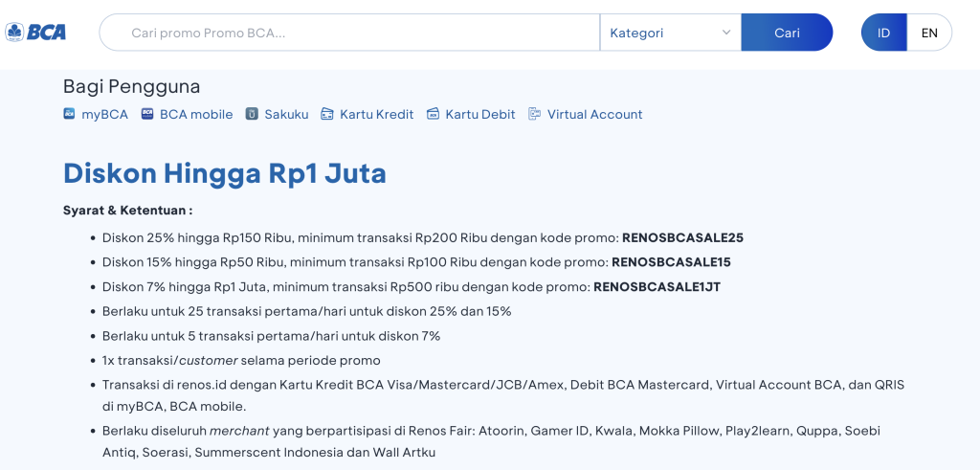Open the Kartu Debit link

(x=480, y=114)
